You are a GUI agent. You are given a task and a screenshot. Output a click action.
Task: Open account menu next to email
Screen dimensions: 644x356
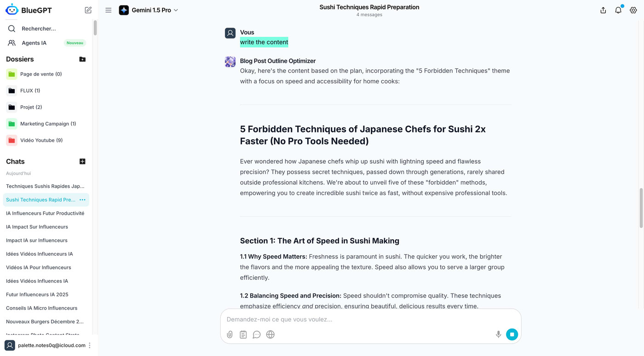(x=90, y=345)
